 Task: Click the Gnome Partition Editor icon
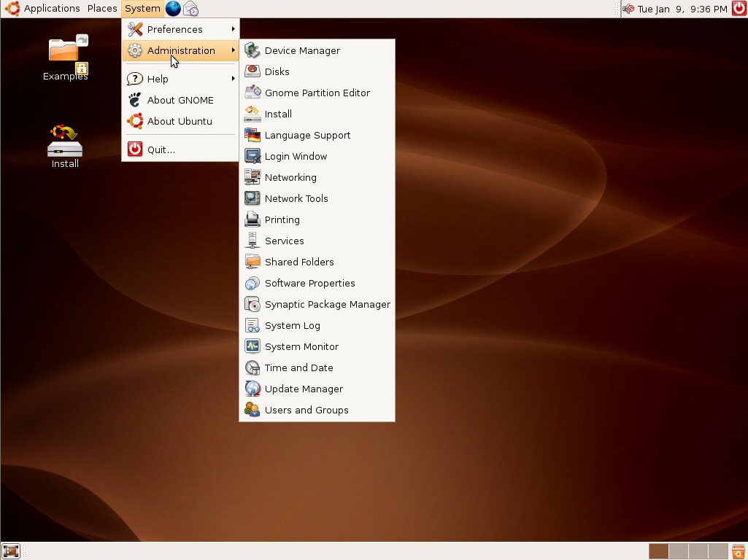[252, 93]
